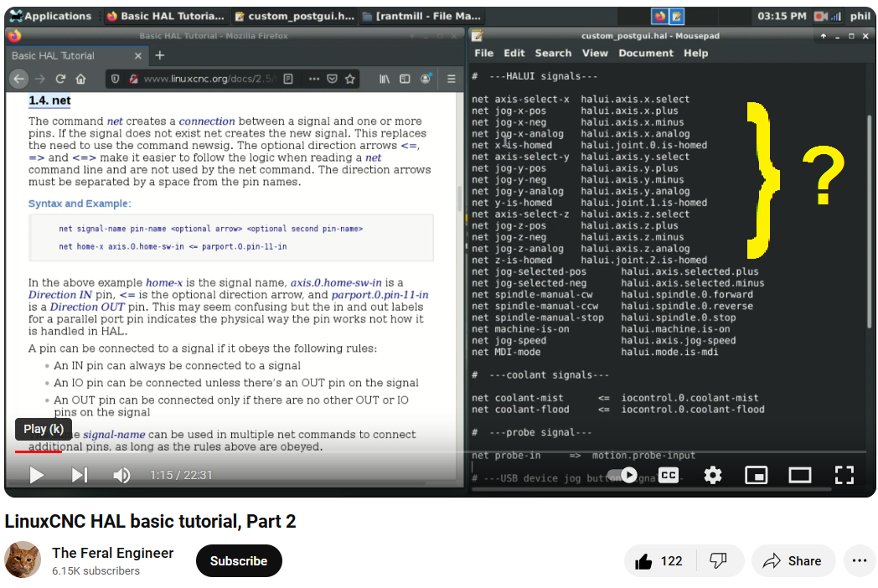This screenshot has width=878, height=588.
Task: Turn on closed captions
Action: tap(669, 476)
